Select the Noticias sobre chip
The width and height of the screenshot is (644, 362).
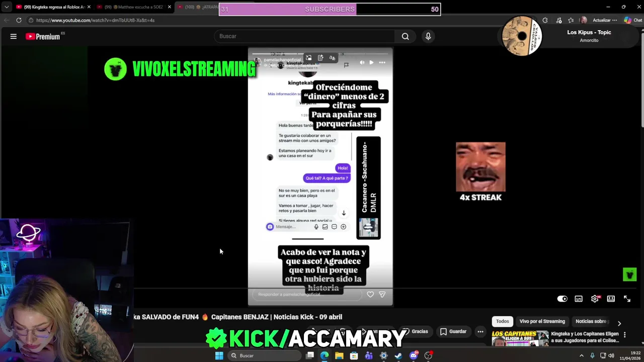click(592, 321)
